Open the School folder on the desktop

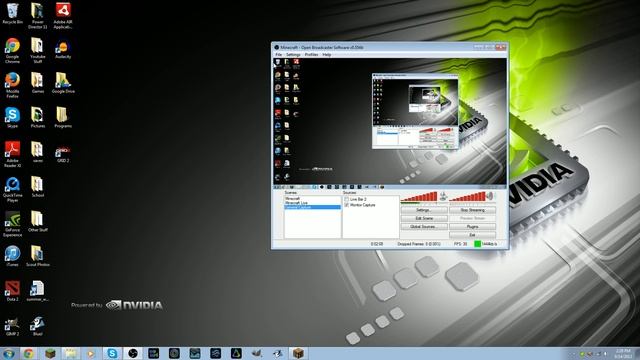(38, 187)
